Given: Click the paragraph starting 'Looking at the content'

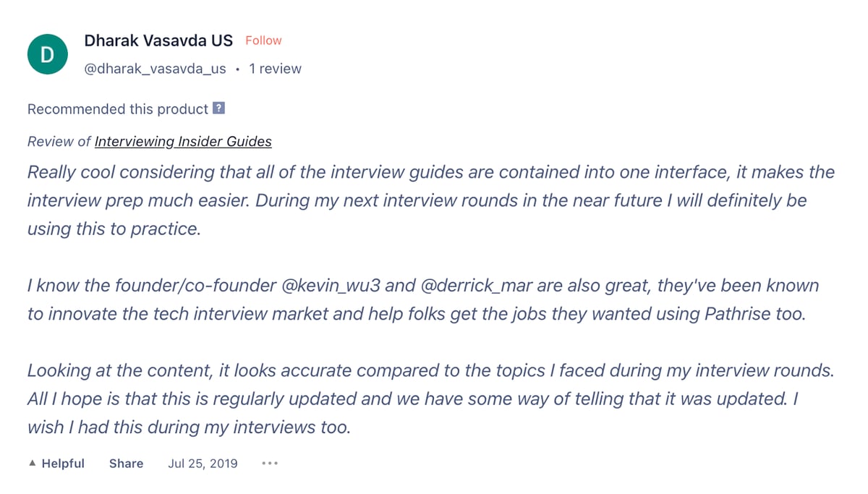Looking at the screenshot, I should [430, 399].
